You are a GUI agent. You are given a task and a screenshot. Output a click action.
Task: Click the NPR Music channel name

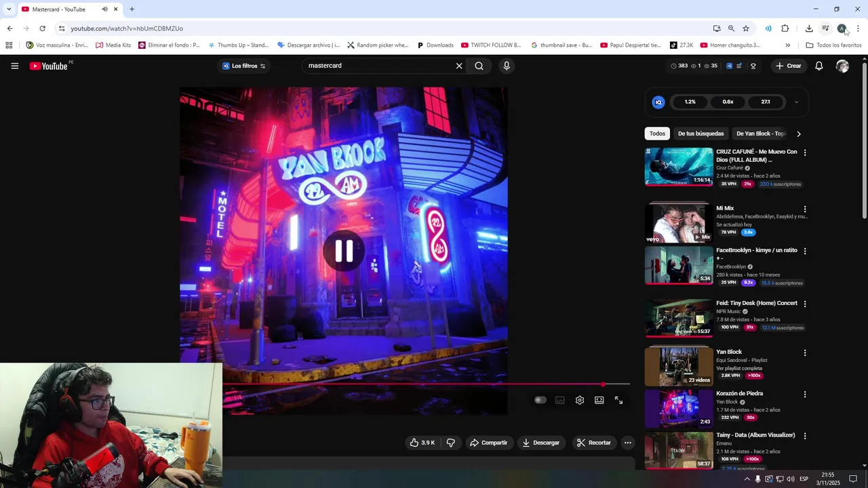(x=728, y=311)
